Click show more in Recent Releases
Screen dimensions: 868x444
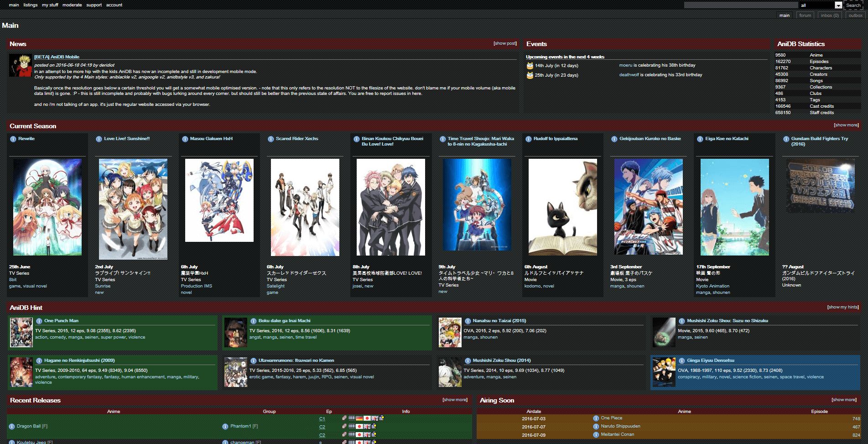click(x=455, y=400)
